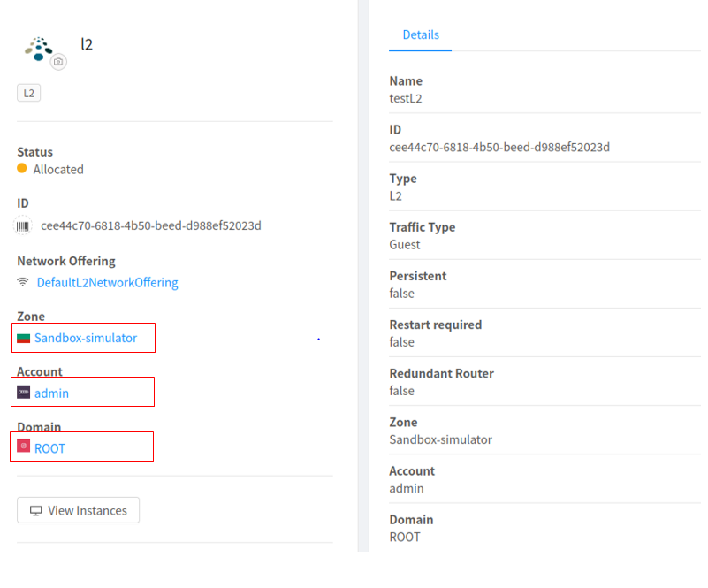Click the Guest traffic type value
This screenshot has width=708, height=588.
pos(405,245)
